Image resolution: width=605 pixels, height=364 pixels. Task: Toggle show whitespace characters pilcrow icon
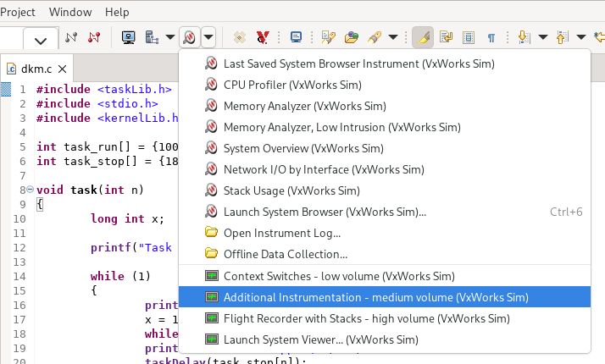[491, 37]
